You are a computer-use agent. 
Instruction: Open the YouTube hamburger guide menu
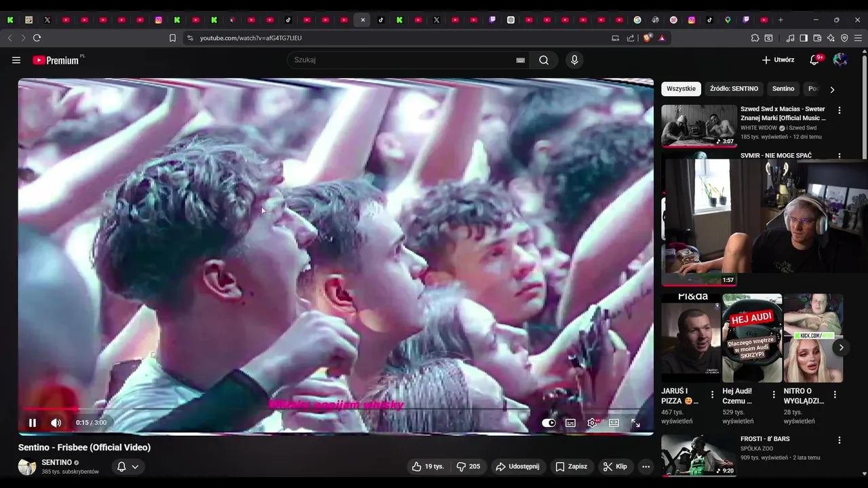point(16,60)
